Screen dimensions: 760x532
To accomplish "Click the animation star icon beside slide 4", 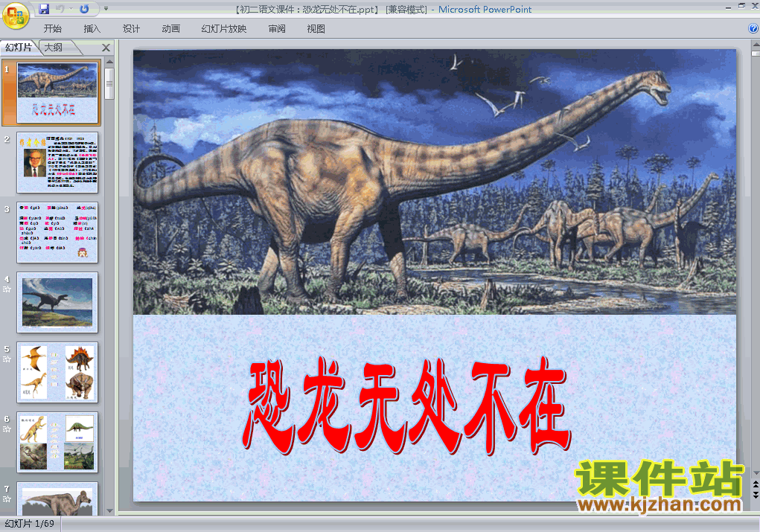I will 7,289.
